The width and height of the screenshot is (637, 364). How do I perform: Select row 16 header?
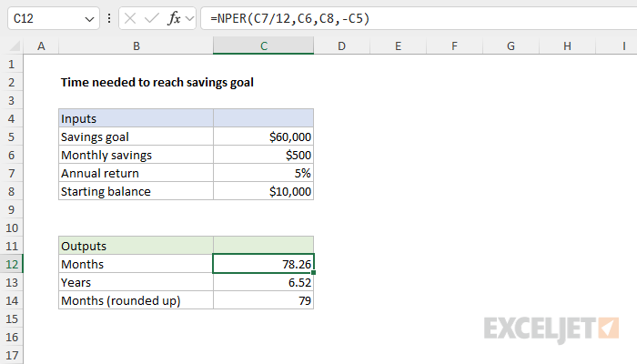pos(11,338)
